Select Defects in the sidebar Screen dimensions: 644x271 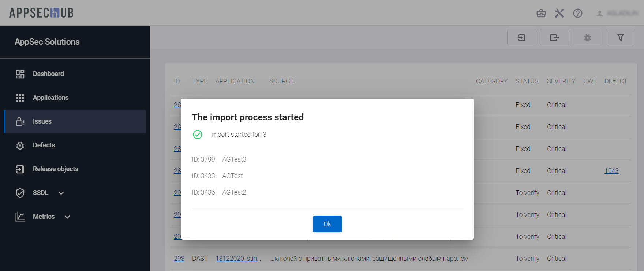pyautogui.click(x=44, y=145)
